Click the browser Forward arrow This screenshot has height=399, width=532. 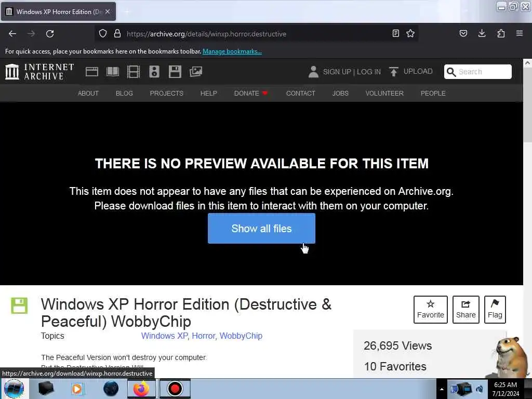(31, 34)
